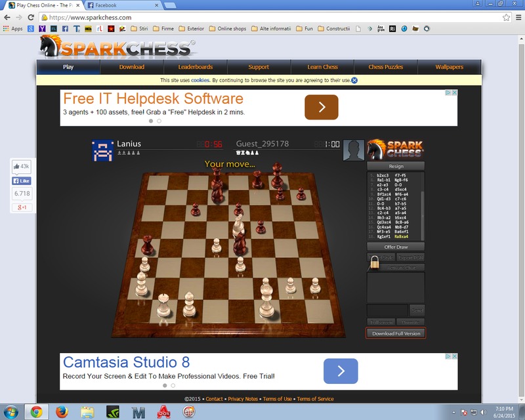Image resolution: width=525 pixels, height=420 pixels.
Task: Open the Facebook bookmark icon
Action: pyautogui.click(x=65, y=29)
